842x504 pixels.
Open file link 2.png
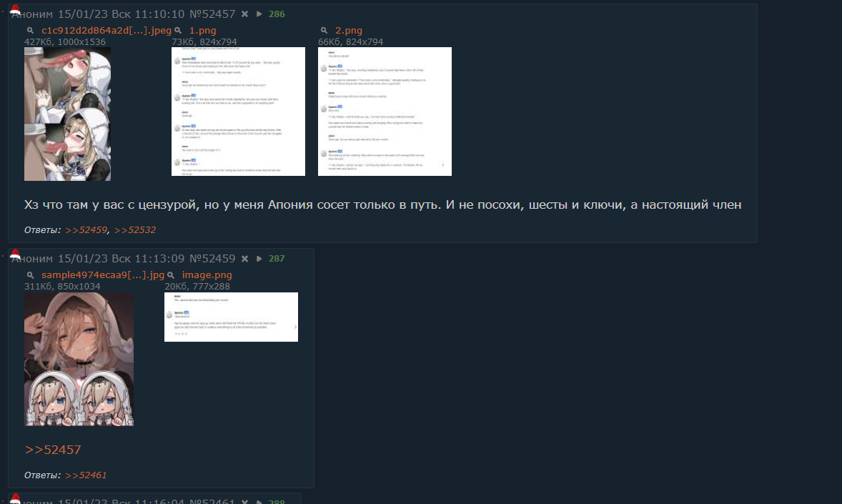coord(349,31)
